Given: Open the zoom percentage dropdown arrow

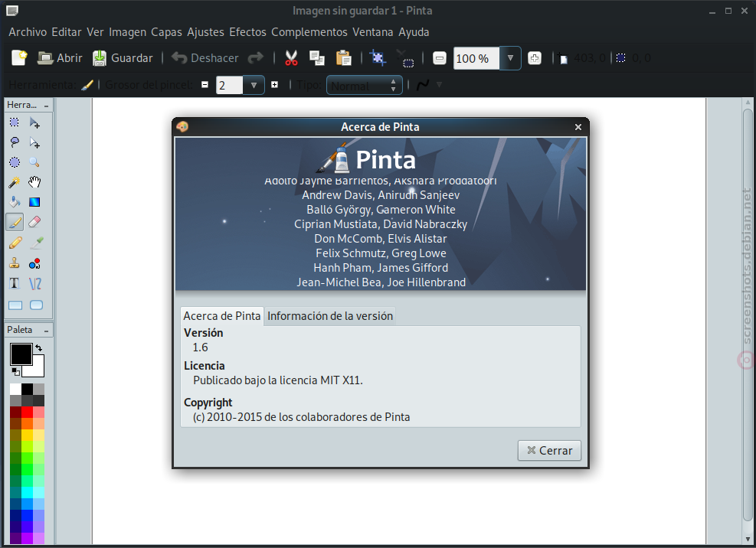Looking at the screenshot, I should 510,58.
